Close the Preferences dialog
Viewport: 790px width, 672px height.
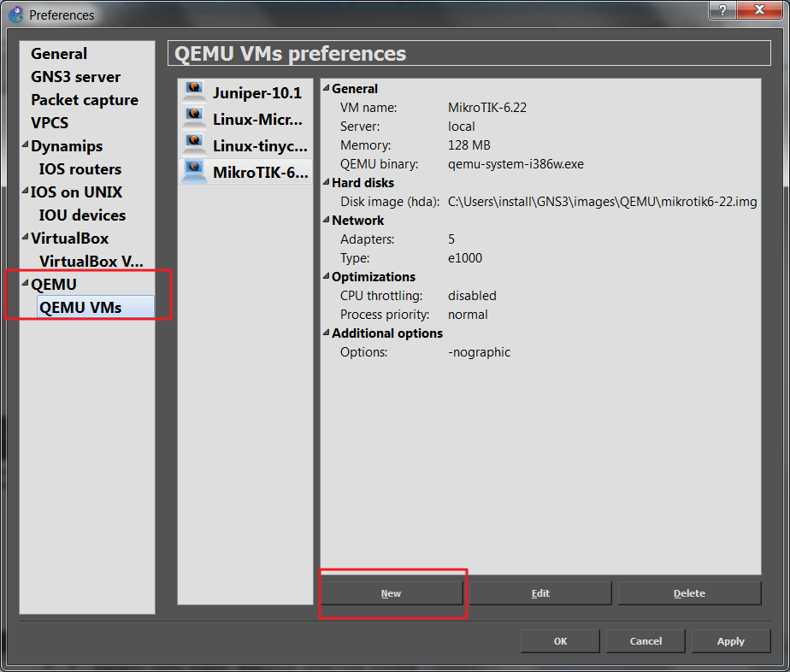pos(760,9)
